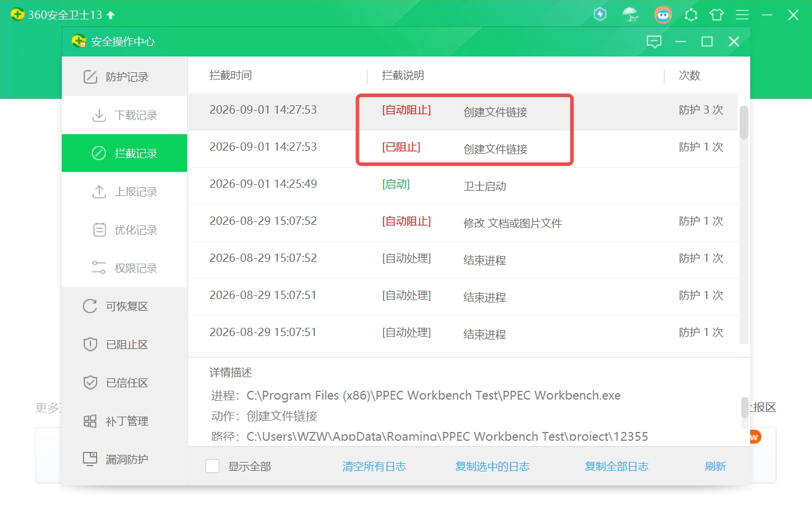Open the 权限记录 sidebar entry
Screen dimensions: 812x512
(125, 268)
